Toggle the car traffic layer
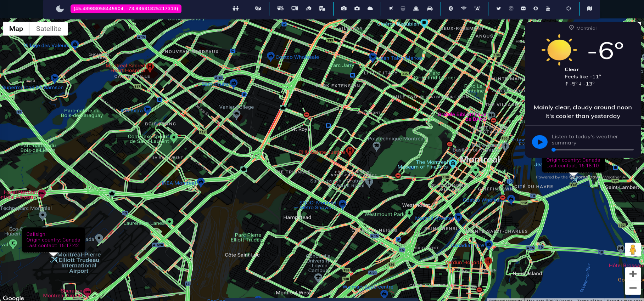 pos(430,8)
